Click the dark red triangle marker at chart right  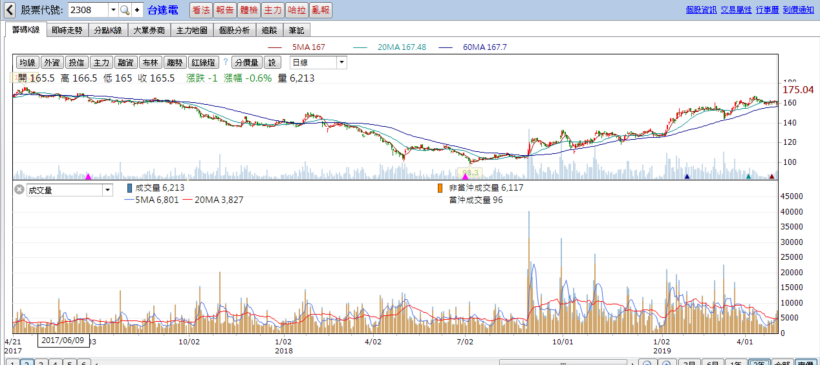(x=772, y=177)
